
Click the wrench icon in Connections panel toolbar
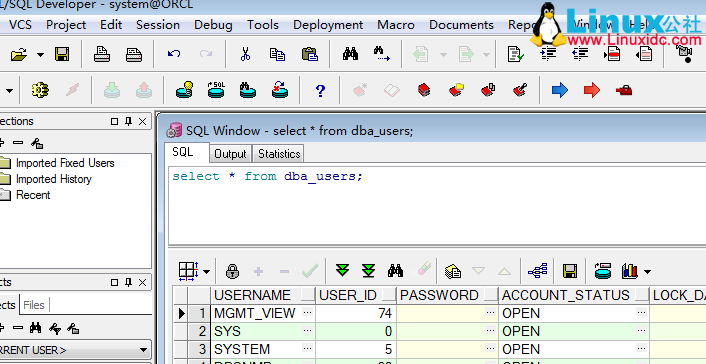(x=37, y=143)
